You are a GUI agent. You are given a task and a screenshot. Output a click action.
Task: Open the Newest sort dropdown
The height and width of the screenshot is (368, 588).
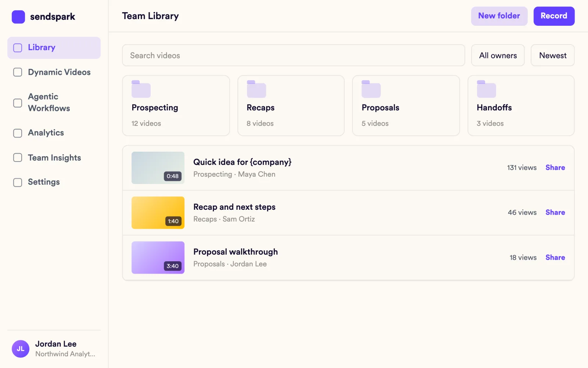(553, 55)
